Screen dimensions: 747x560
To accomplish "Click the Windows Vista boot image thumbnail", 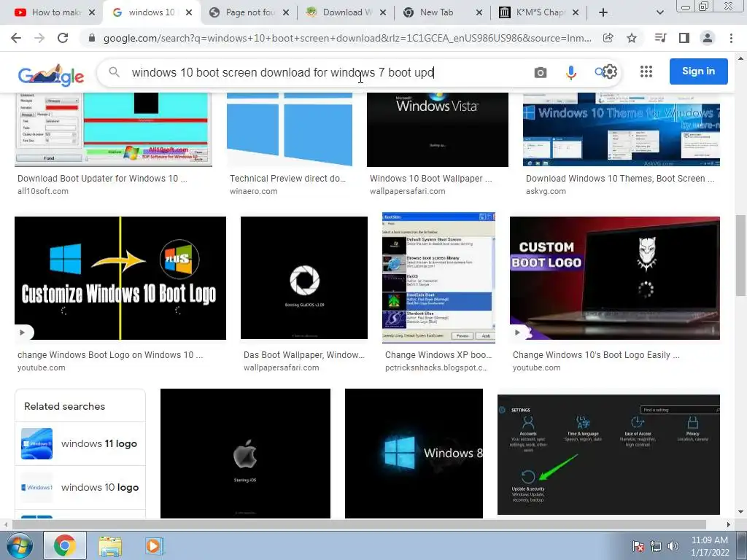I will pos(438,130).
